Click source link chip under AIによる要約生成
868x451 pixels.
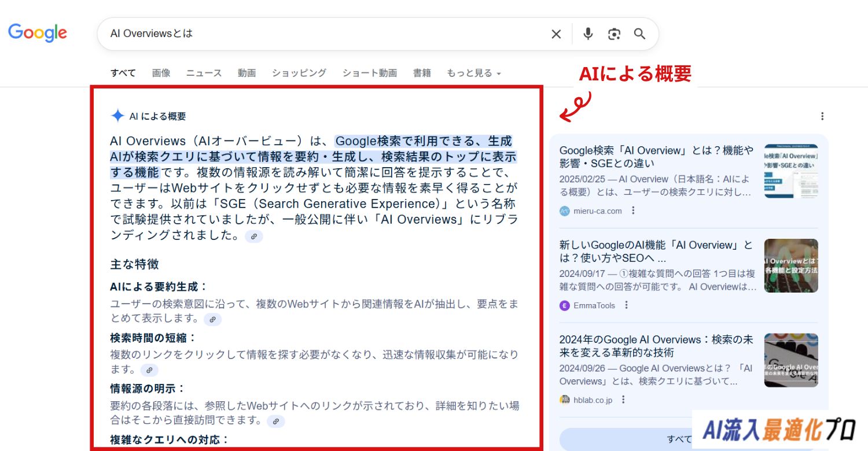coord(212,319)
